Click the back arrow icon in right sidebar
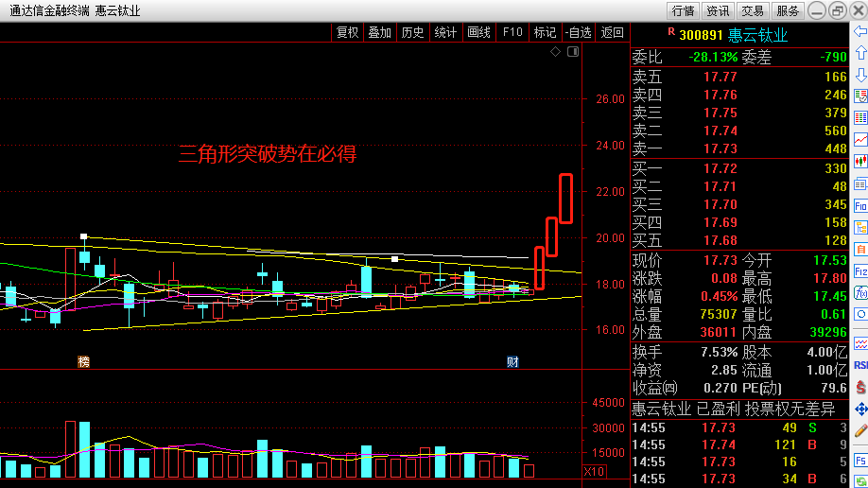The height and width of the screenshot is (488, 868). 860,31
